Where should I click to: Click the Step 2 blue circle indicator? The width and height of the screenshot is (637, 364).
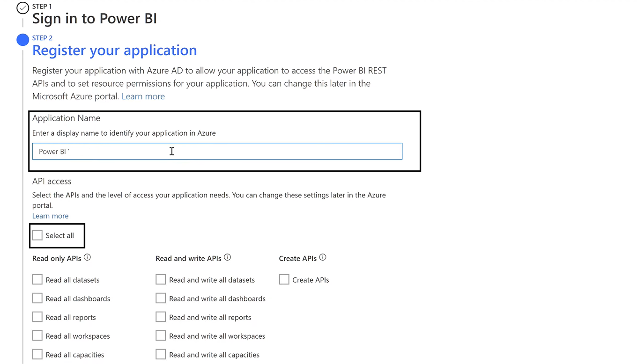coord(22,40)
